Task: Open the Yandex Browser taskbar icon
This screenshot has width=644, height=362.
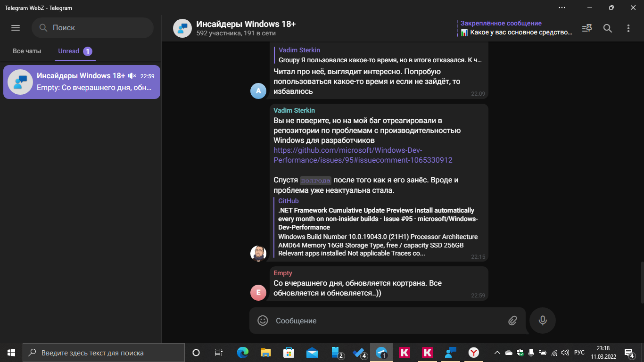Action: point(474,353)
